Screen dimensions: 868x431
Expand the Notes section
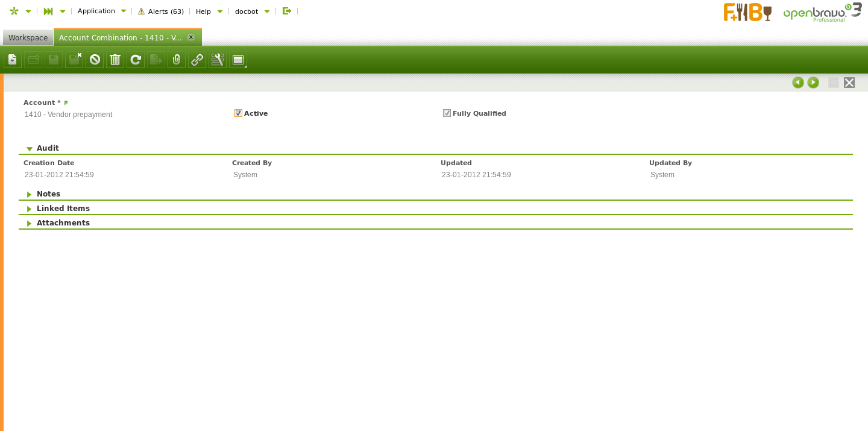coord(30,194)
